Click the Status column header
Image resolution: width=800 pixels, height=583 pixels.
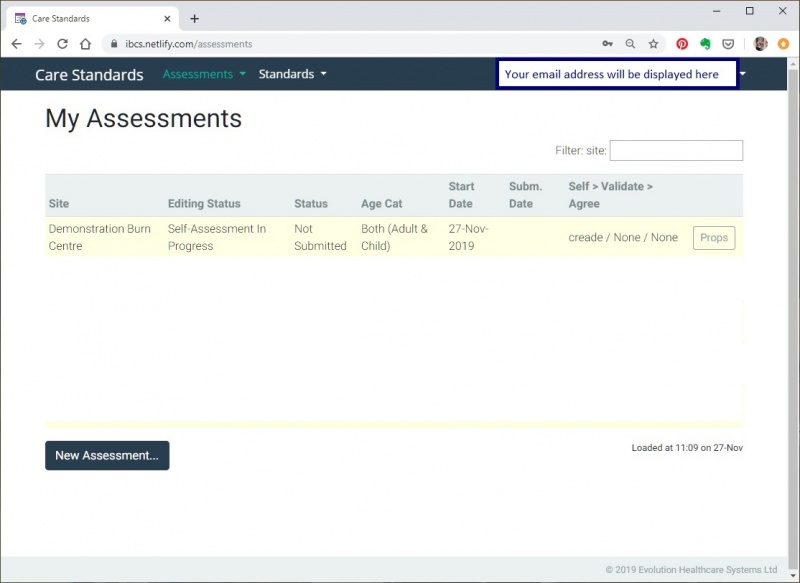pos(311,204)
